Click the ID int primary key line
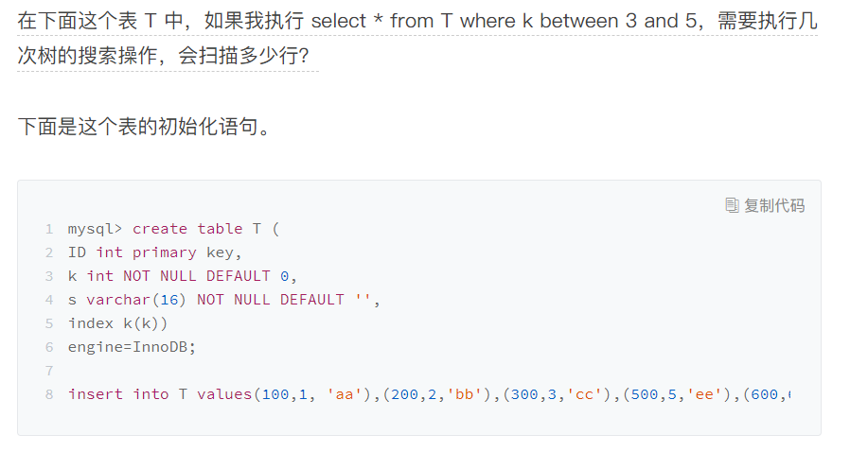This screenshot has width=868, height=452. (x=155, y=252)
